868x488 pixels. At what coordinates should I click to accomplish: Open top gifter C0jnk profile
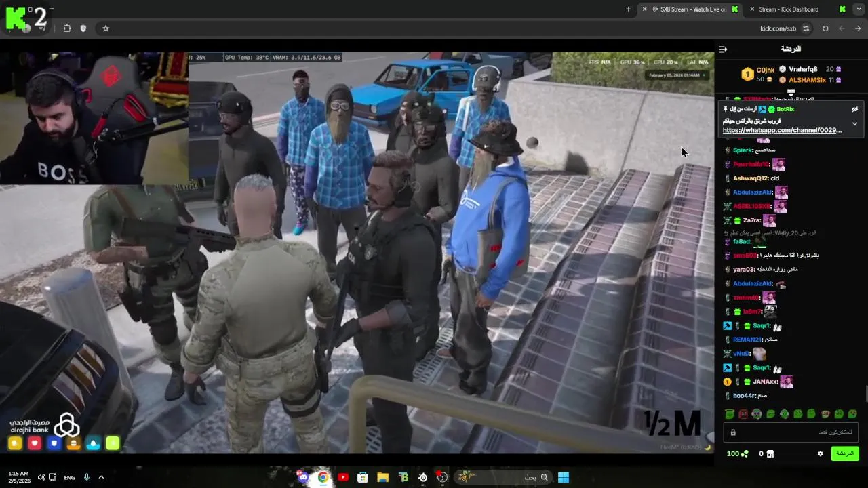[766, 70]
